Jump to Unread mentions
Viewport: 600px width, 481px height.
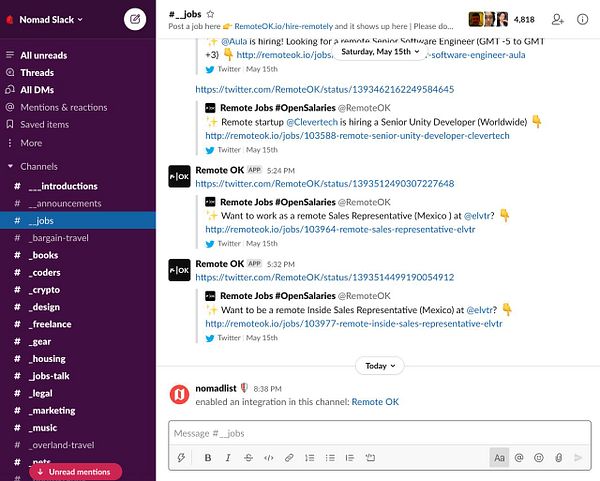pyautogui.click(x=75, y=472)
